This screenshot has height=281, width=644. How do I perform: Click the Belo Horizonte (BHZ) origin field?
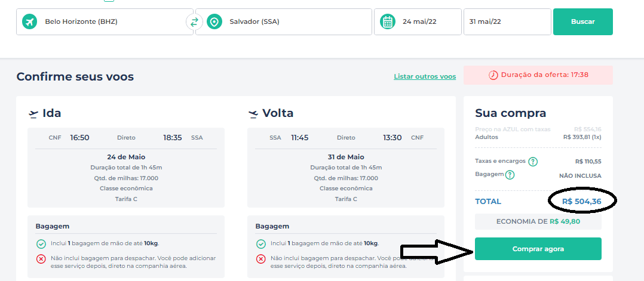pos(105,21)
